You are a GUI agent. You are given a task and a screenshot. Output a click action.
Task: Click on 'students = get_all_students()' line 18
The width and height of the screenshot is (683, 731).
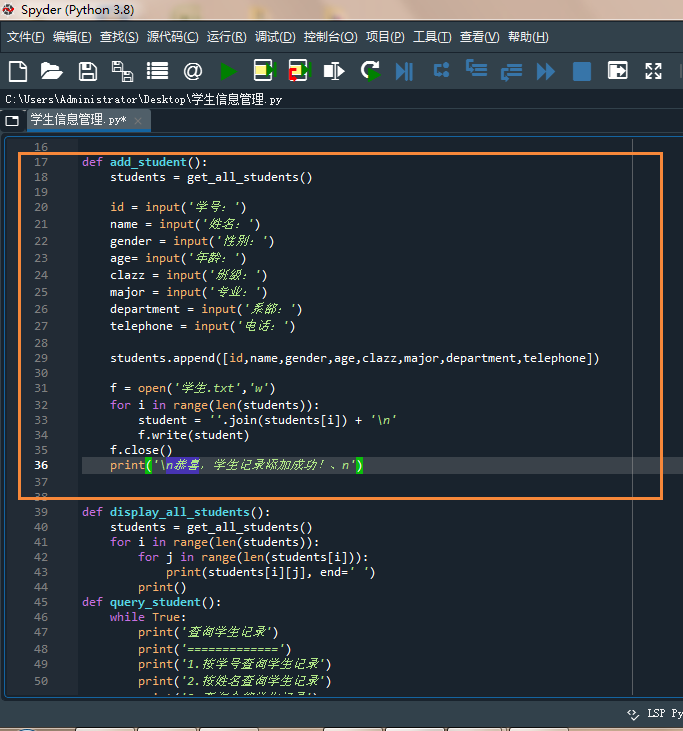click(x=211, y=177)
